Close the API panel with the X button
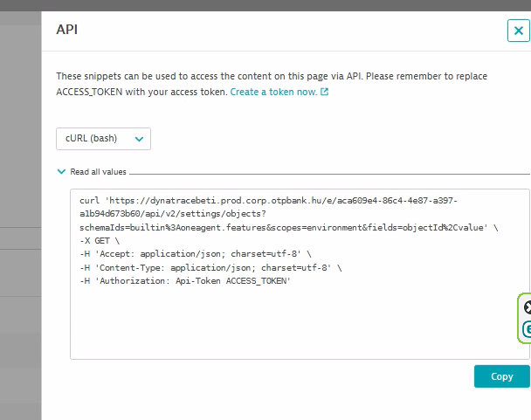Screen dimensions: 531x420 click(518, 31)
